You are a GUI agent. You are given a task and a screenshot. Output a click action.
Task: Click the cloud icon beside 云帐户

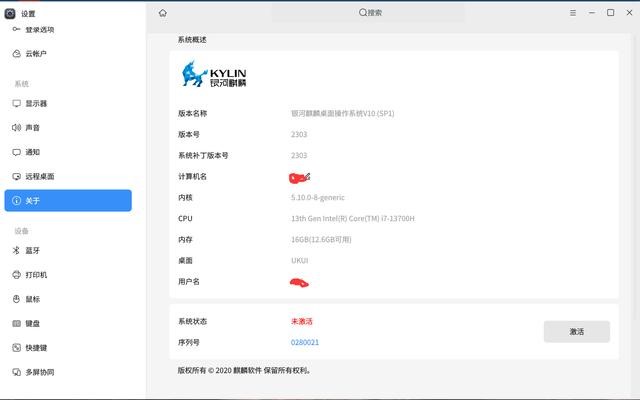click(x=16, y=53)
